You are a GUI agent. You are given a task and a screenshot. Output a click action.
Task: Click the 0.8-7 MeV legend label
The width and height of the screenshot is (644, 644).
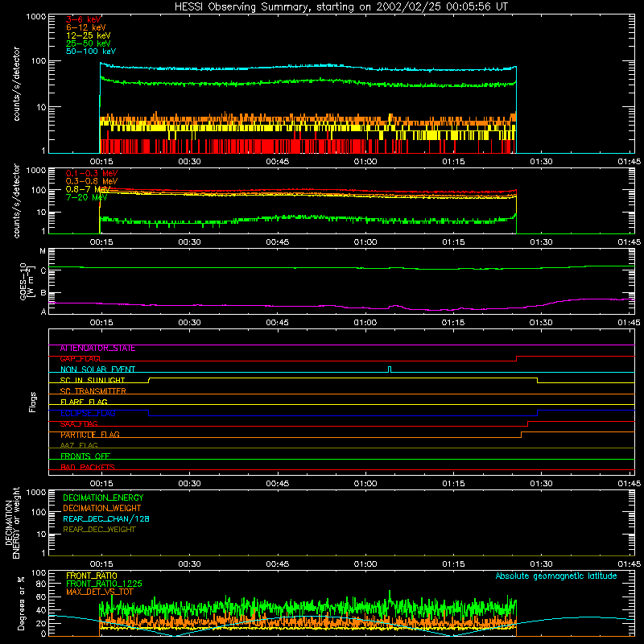tap(89, 189)
